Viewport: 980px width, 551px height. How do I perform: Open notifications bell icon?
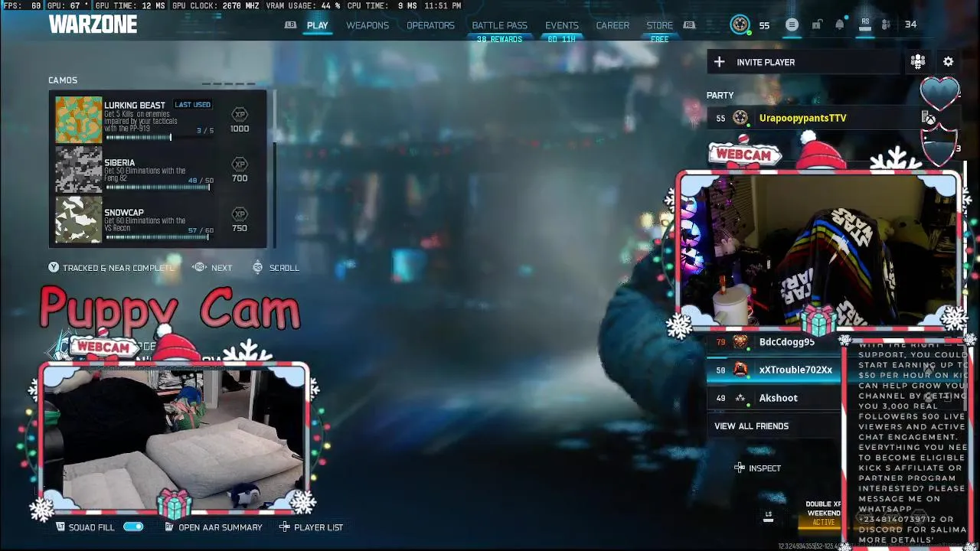[839, 24]
